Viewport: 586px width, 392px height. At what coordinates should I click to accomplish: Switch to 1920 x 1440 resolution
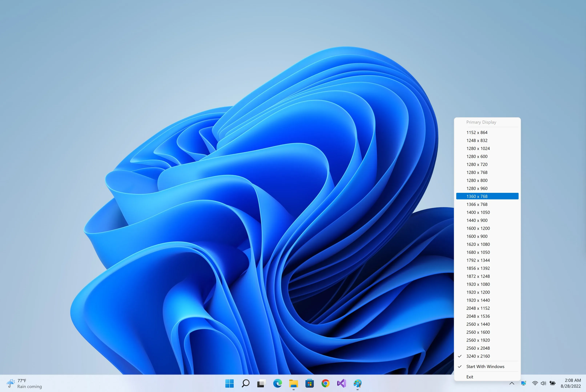[x=487, y=300]
